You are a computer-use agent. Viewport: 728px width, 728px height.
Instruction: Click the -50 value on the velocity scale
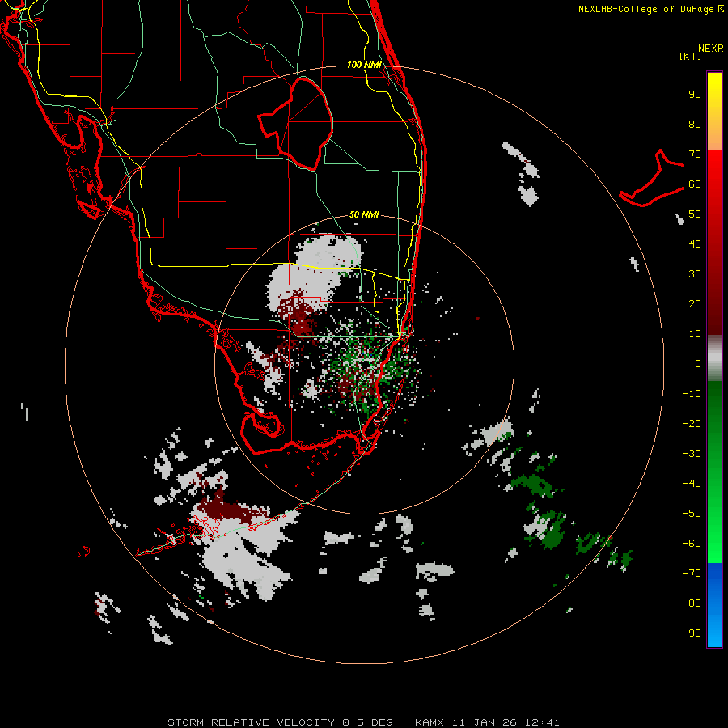[x=692, y=514]
